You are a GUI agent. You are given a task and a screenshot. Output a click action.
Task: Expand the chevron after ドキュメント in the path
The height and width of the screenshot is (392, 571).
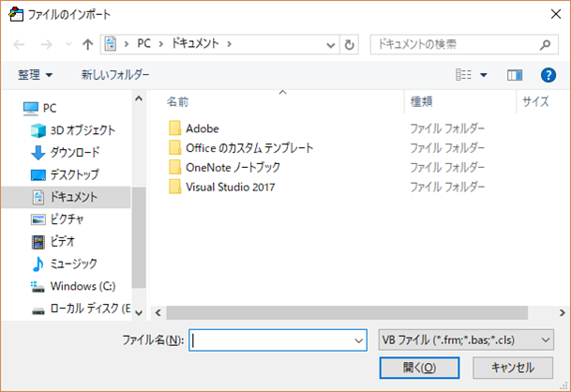click(229, 44)
